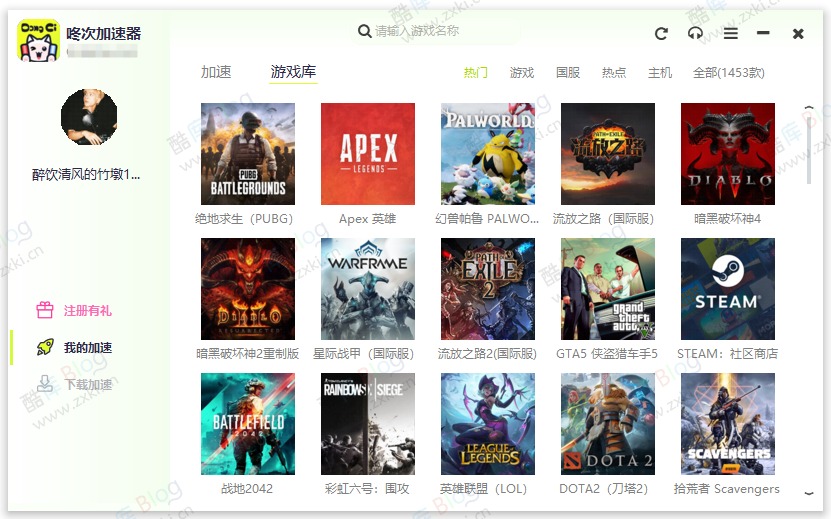Click the Dong Ci cat logo icon
This screenshot has height=519, width=831.
click(38, 40)
